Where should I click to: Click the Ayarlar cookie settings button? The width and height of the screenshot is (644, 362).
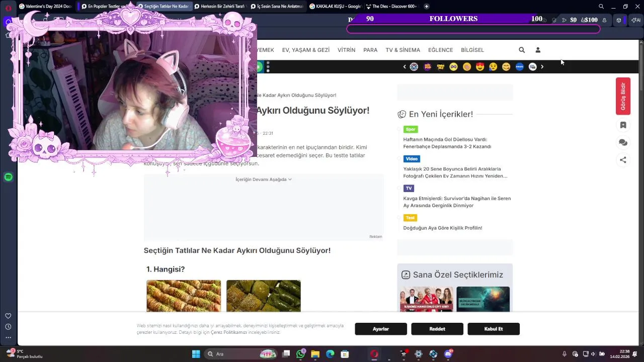pyautogui.click(x=381, y=329)
